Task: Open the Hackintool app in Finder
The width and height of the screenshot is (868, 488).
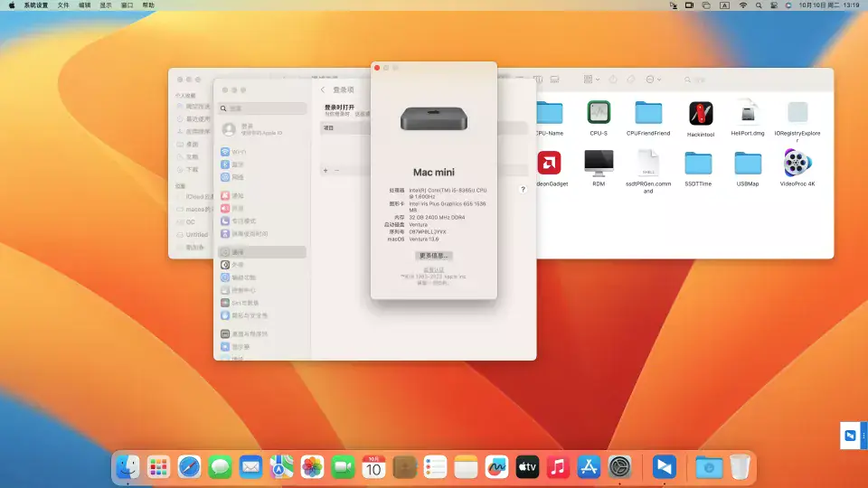Action: pyautogui.click(x=701, y=114)
